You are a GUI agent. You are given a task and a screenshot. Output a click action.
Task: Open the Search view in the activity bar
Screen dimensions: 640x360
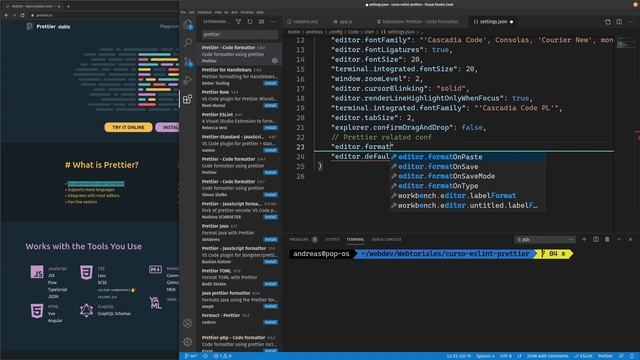click(x=188, y=42)
